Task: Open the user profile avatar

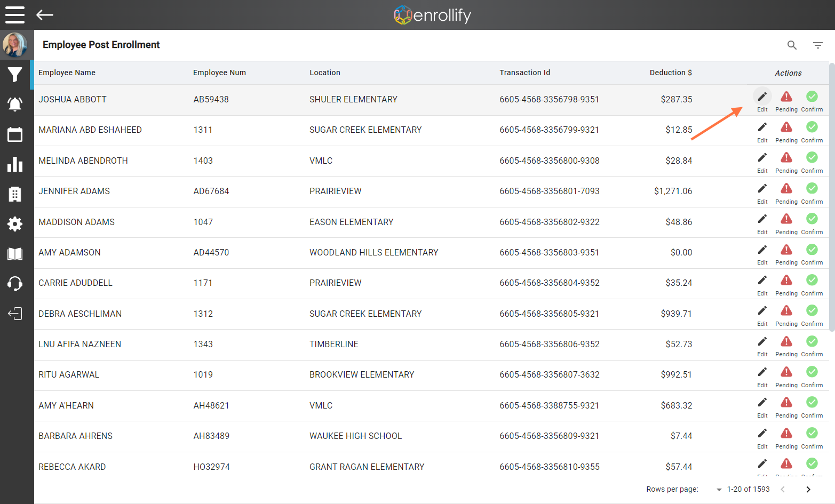Action: [15, 45]
